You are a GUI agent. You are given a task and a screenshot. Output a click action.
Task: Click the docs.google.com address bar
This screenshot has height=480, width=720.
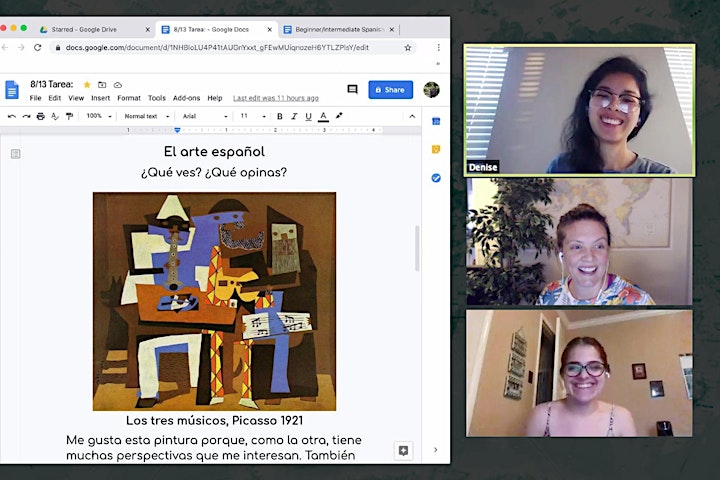pos(233,47)
